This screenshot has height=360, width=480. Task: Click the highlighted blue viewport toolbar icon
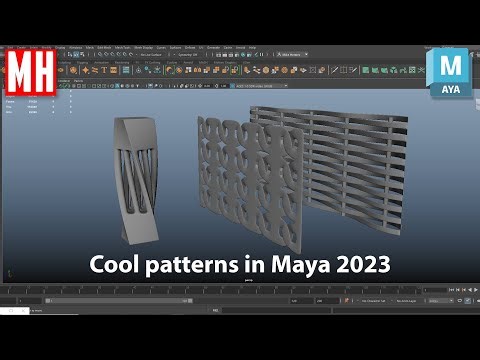[117, 86]
